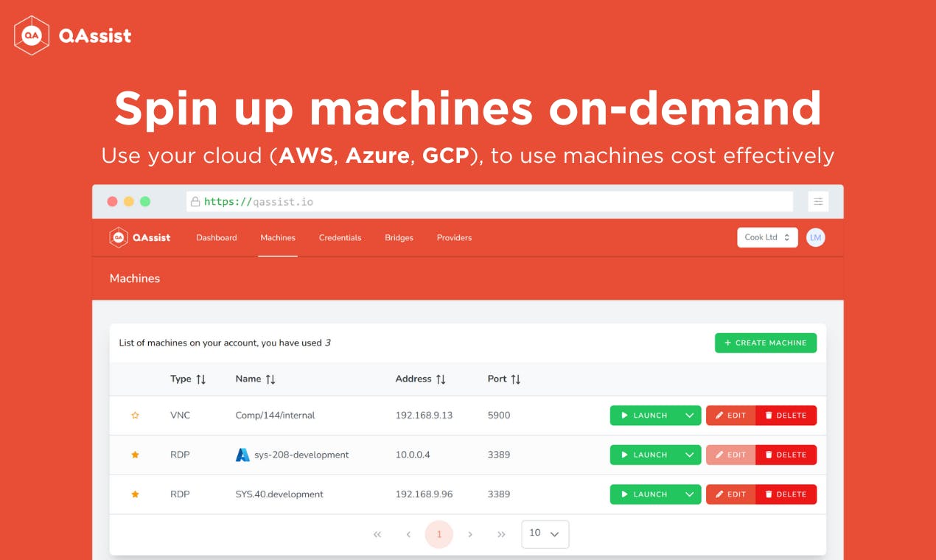Click the lock icon in the address bar

[x=195, y=201]
